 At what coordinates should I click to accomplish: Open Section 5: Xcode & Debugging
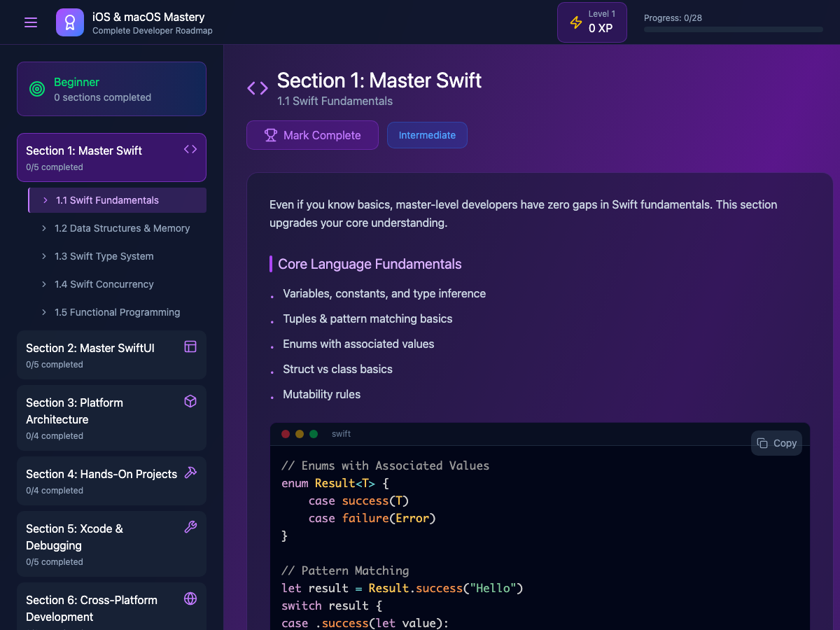point(111,544)
